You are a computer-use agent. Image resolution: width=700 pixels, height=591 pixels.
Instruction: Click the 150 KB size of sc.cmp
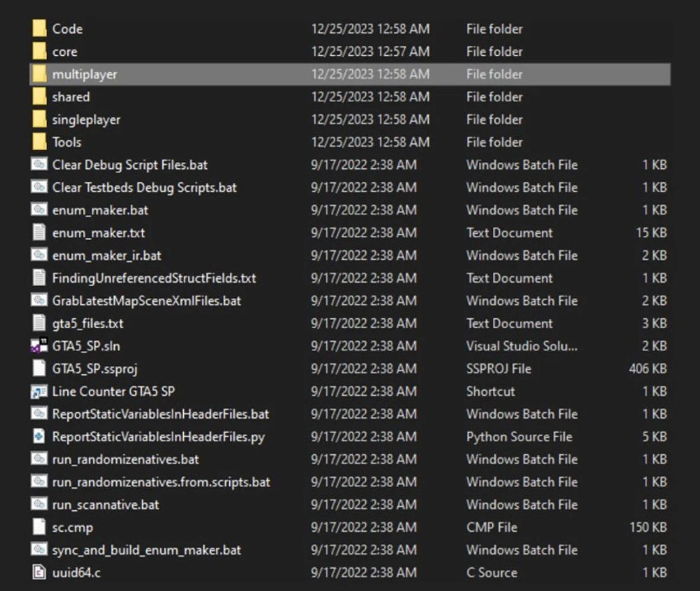pyautogui.click(x=648, y=528)
